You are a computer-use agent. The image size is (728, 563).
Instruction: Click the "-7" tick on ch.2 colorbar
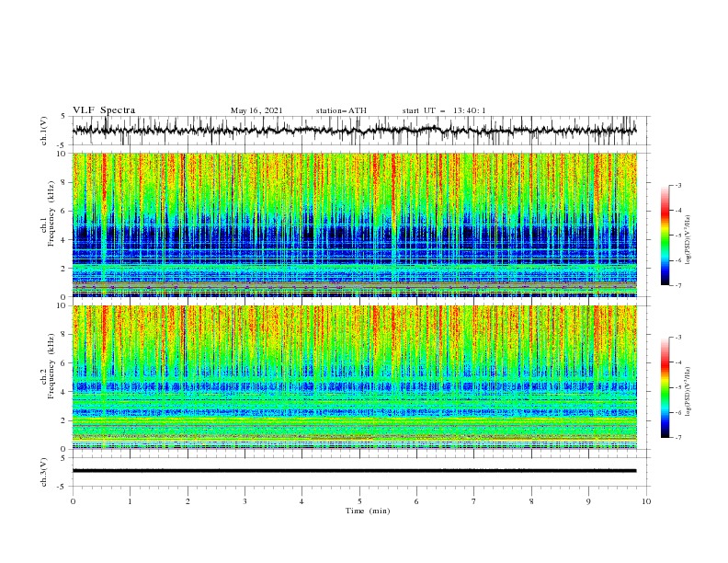[677, 438]
